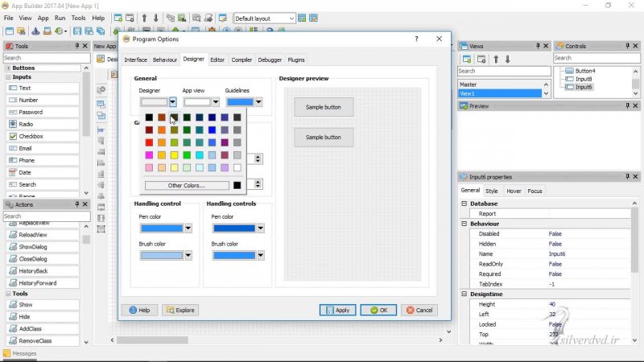Image resolution: width=644 pixels, height=362 pixels.
Task: Click Other Colors button in palette
Action: [186, 186]
